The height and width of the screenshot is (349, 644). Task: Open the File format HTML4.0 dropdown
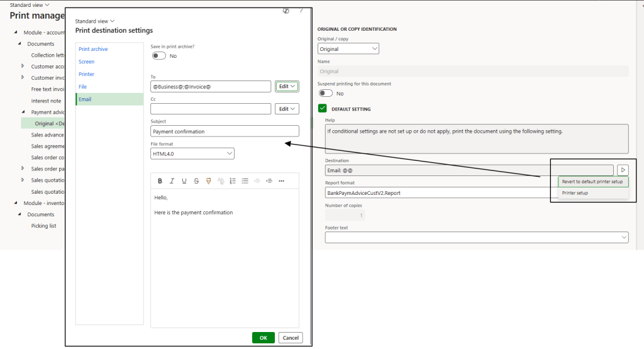(192, 153)
